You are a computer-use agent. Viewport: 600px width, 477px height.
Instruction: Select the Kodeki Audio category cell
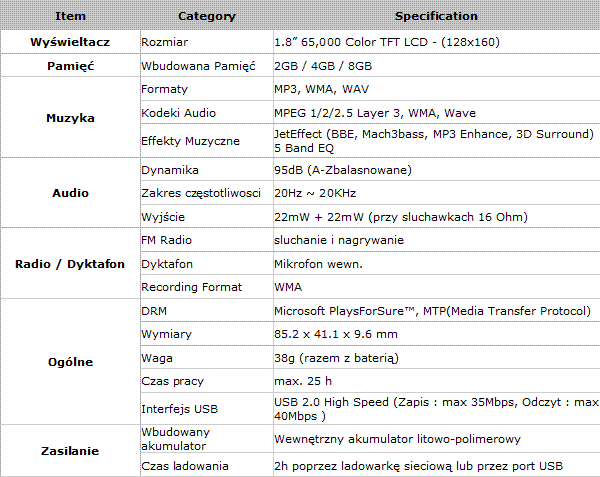[179, 112]
